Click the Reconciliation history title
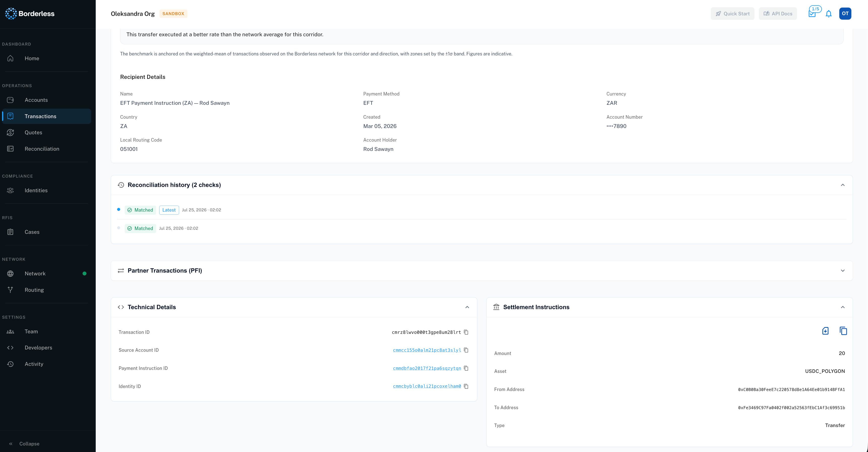868x452 pixels. click(x=174, y=185)
